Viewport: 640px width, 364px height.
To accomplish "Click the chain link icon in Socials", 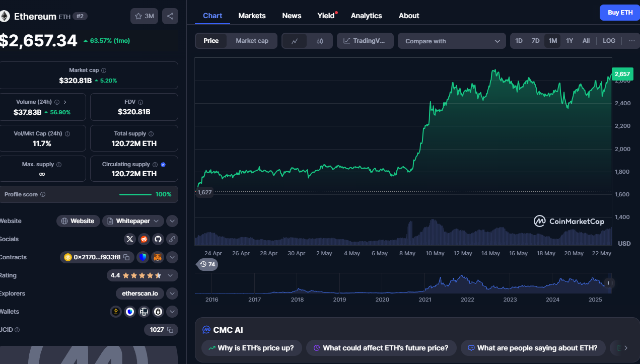I will click(x=172, y=239).
